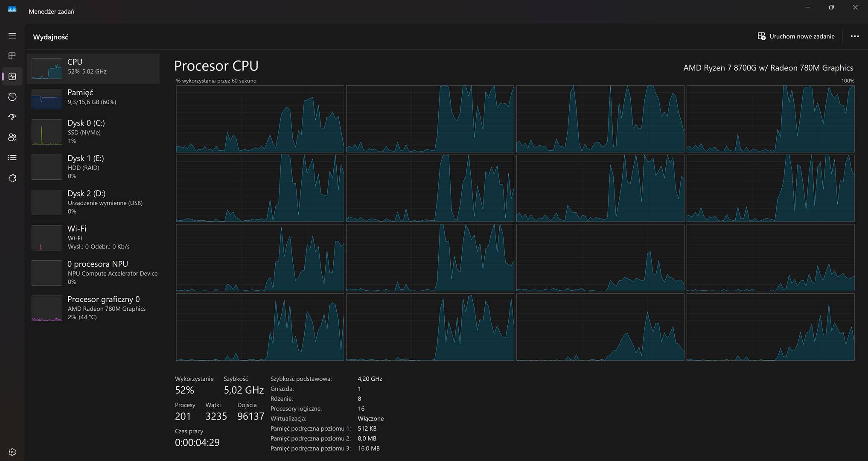Click logical processors value 16
Viewport: 868px width, 461px height.
coord(361,408)
